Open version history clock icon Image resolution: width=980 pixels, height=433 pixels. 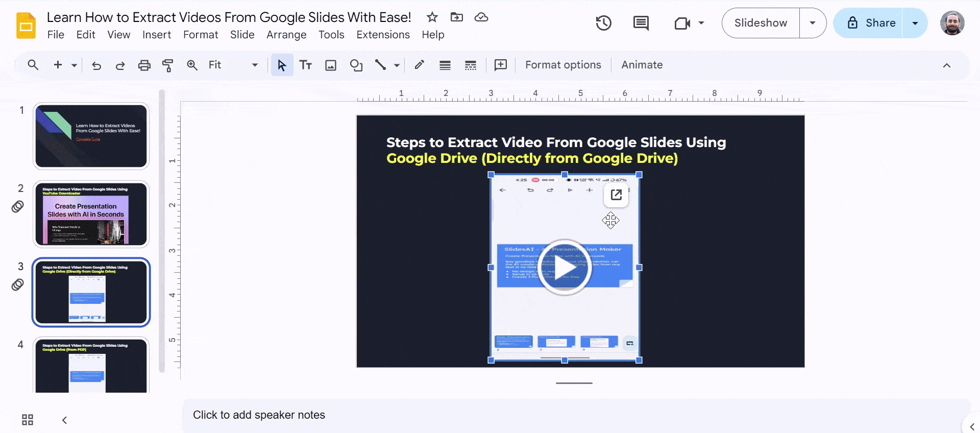603,23
